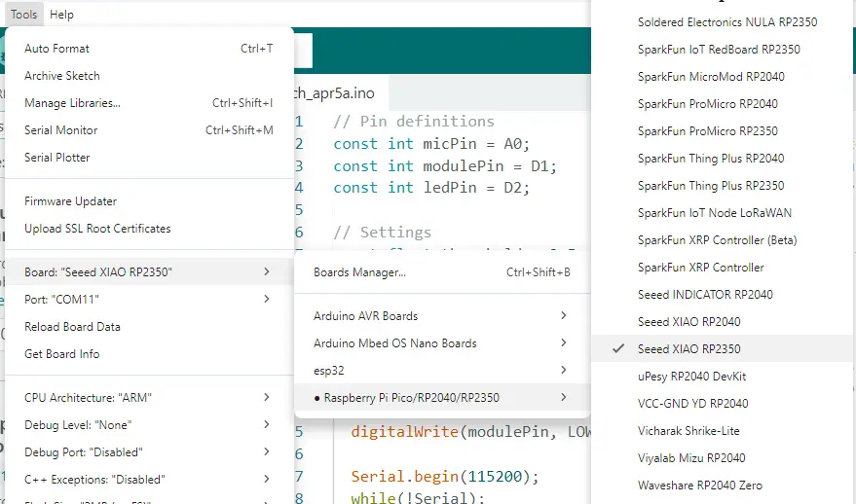Click the sketch .ino file tab
Image resolution: width=856 pixels, height=504 pixels.
[x=335, y=92]
